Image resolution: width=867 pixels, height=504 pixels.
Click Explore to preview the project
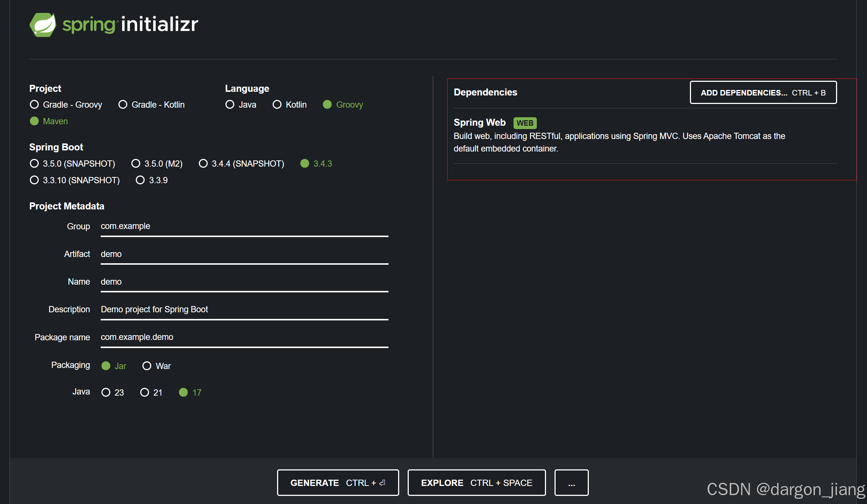(x=476, y=483)
